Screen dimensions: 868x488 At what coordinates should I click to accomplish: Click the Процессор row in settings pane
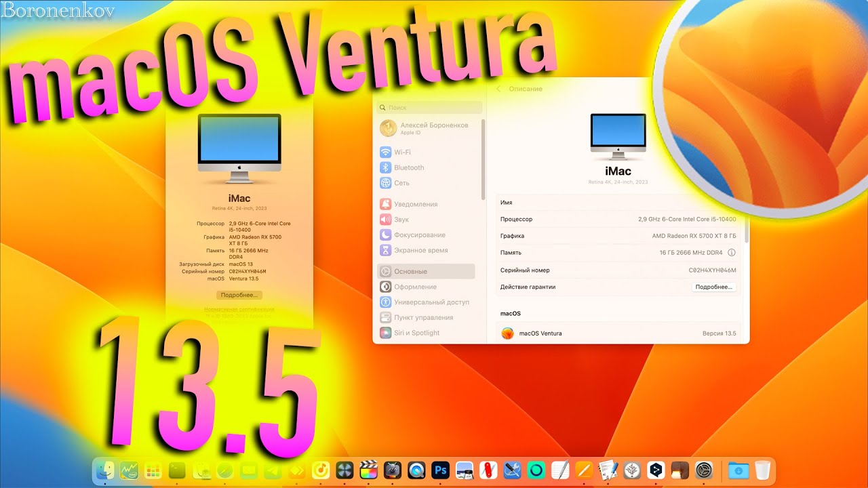(618, 219)
